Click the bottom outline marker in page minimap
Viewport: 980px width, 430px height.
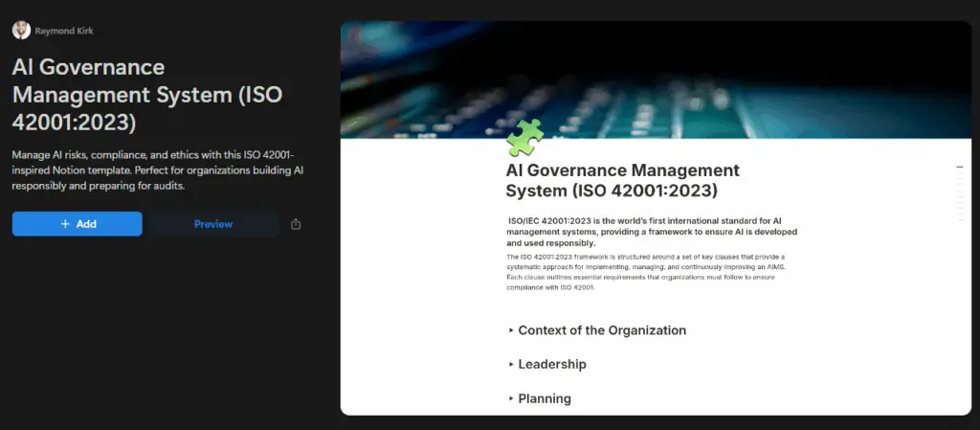point(960,219)
